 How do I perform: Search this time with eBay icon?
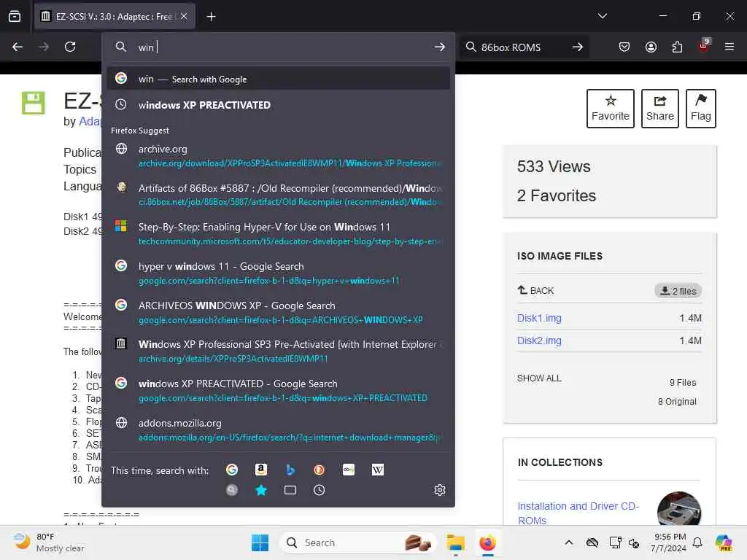pos(348,470)
